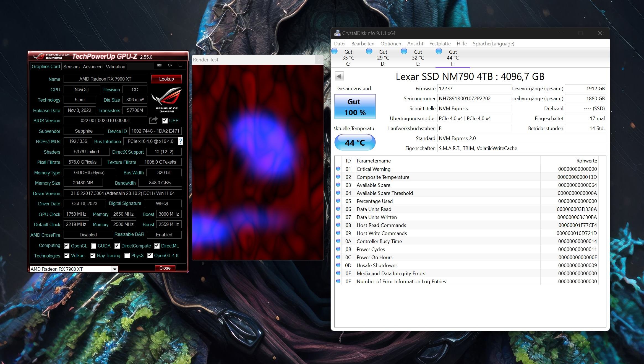The image size is (644, 364).
Task: Click the Lookup button
Action: [166, 79]
